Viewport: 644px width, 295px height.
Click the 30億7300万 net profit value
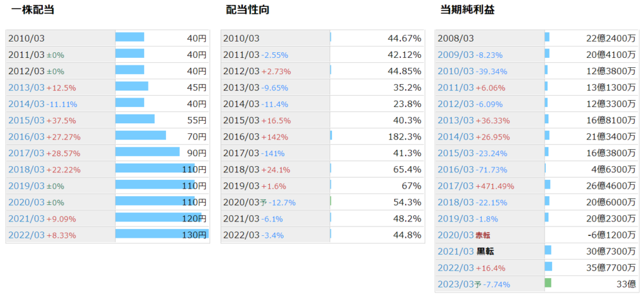click(611, 252)
